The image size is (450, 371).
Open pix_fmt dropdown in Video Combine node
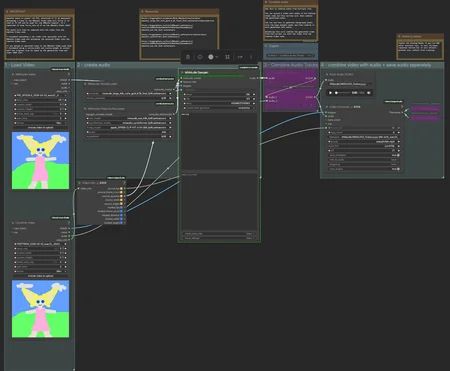[364, 146]
